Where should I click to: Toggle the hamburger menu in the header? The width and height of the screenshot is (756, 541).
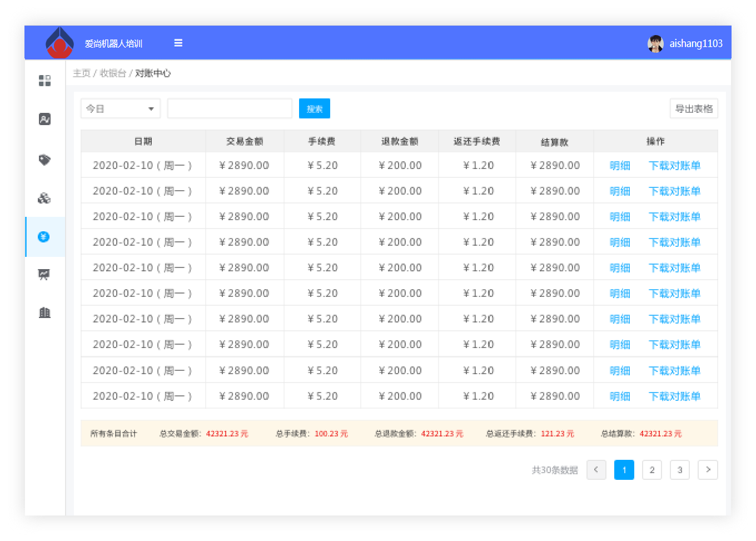(x=178, y=43)
